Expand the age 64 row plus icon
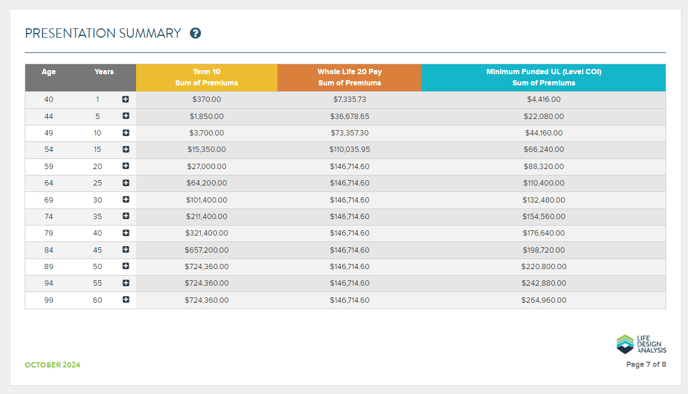 125,183
